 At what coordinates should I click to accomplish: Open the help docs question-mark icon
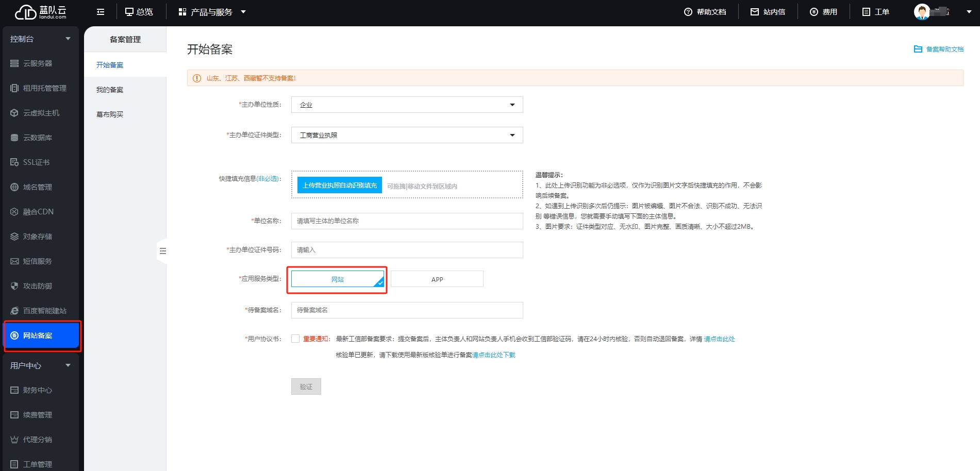(688, 12)
